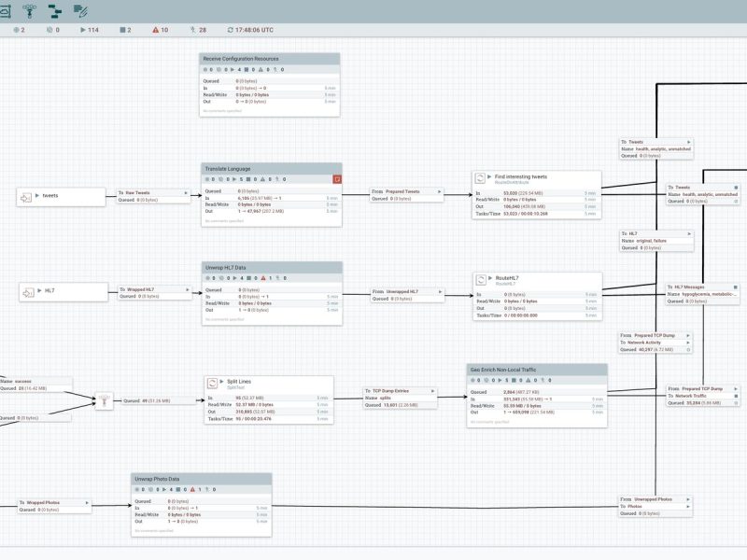
Task: Click run status arrow on HL7 port
Action: [39, 290]
